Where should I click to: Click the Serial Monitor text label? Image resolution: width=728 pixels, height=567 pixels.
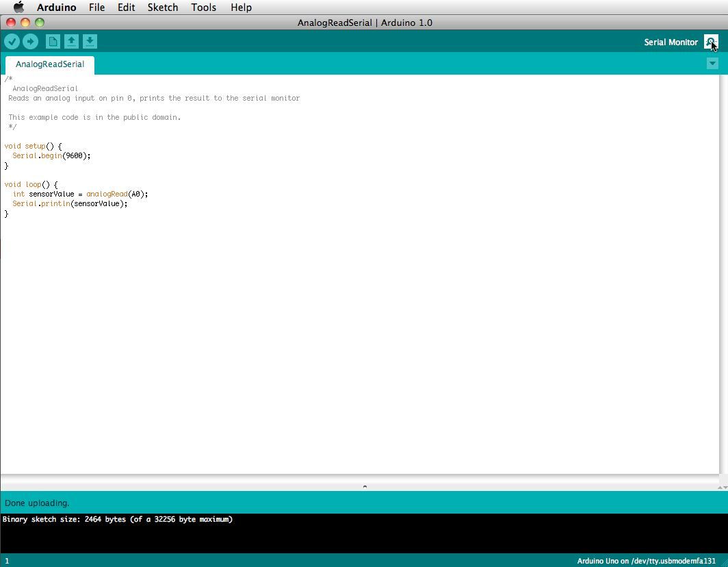(x=671, y=42)
